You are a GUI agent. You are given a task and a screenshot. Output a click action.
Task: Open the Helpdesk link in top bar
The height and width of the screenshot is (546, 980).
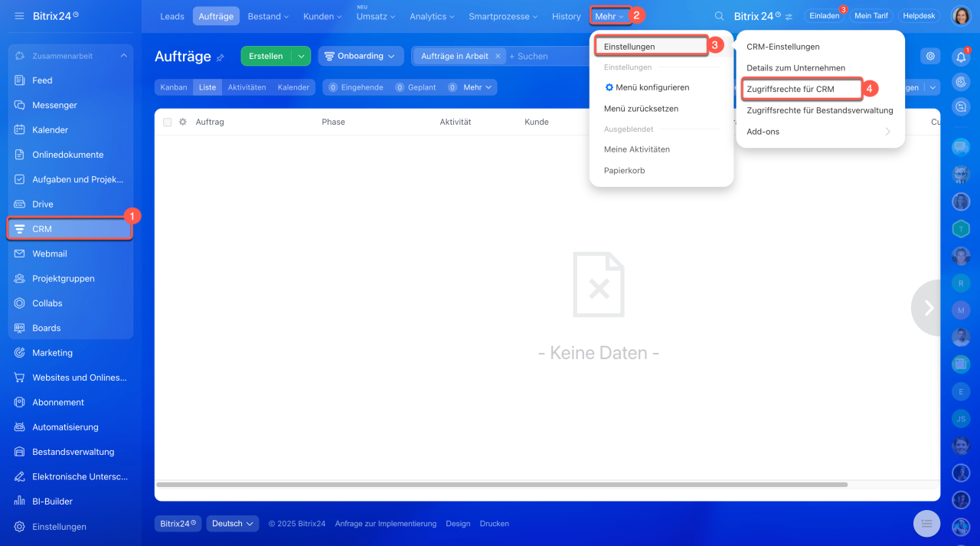(918, 16)
